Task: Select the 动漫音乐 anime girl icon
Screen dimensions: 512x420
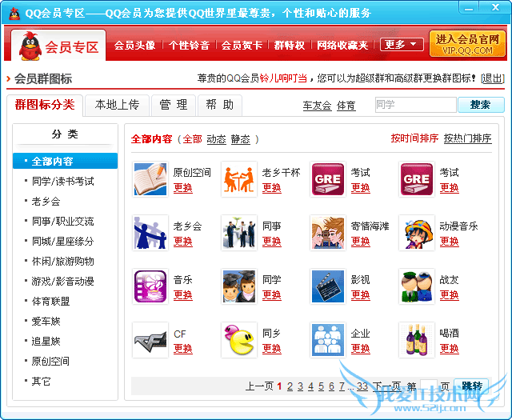Action: coord(417,233)
